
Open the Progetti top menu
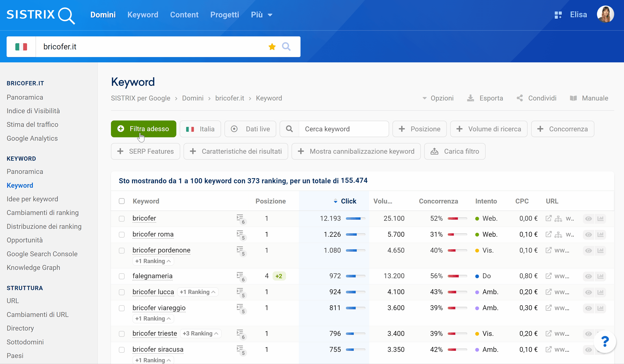point(225,15)
